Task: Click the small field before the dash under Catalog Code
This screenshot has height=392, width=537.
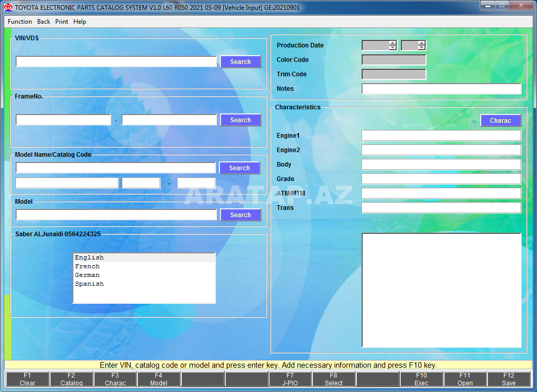Action: [141, 183]
